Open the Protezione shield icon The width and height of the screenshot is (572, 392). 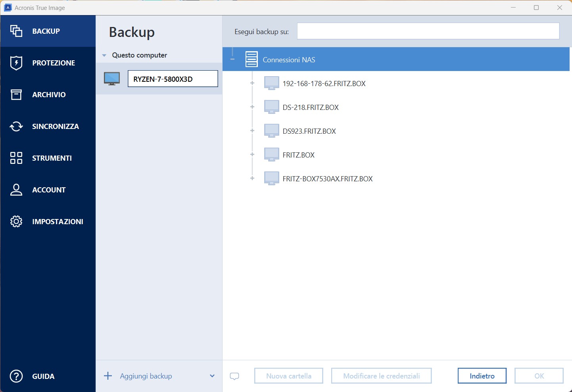(x=16, y=63)
